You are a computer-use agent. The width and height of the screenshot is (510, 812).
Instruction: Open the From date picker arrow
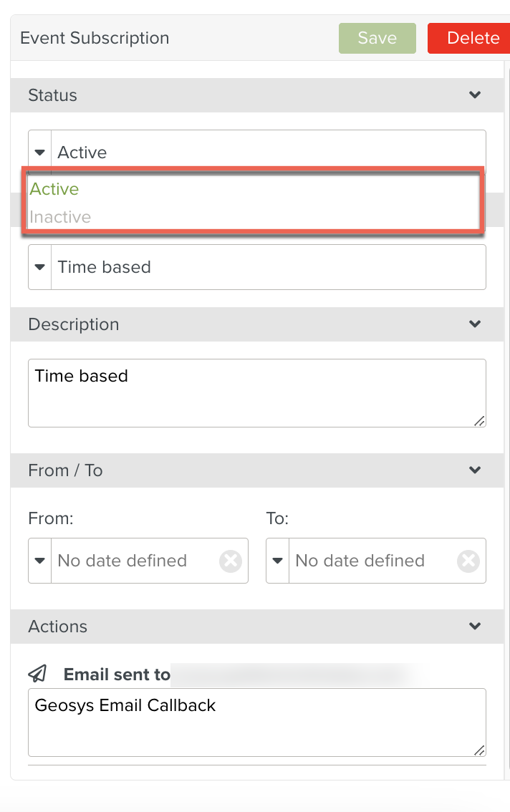coord(40,561)
